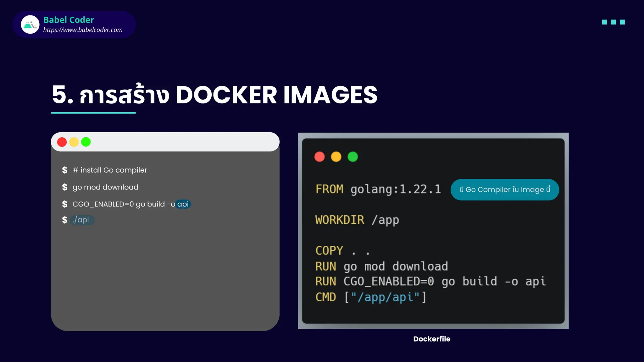The width and height of the screenshot is (644, 362).
Task: Click the 'มี Go Compiler ใน Image นี้' badge
Action: (x=505, y=189)
